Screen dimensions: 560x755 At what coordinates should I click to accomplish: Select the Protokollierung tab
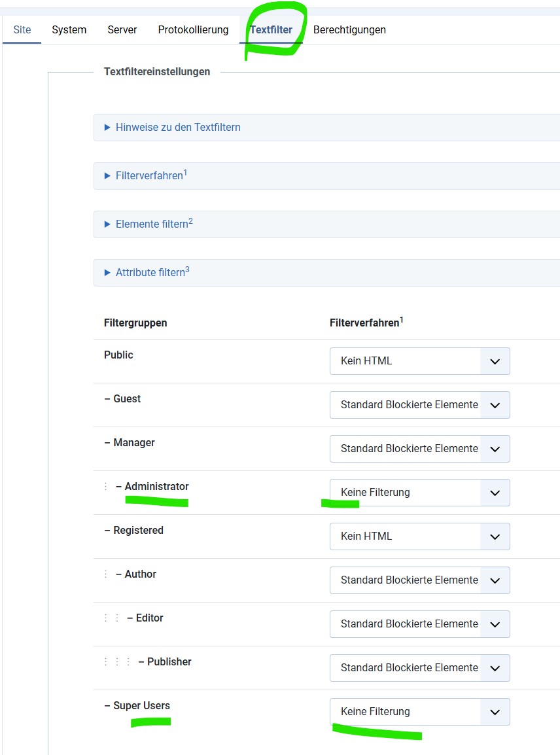(x=193, y=30)
